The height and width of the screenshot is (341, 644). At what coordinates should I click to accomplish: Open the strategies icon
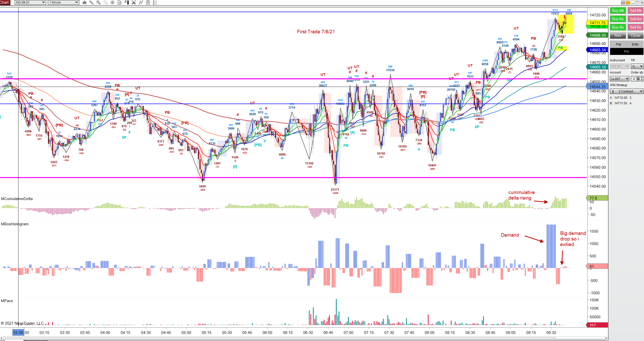(148, 3)
